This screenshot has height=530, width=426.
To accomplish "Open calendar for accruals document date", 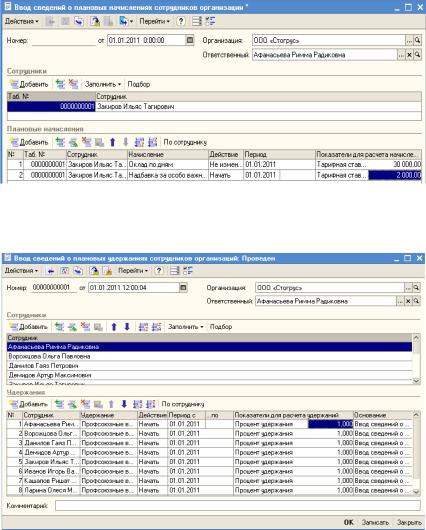I will [190, 40].
